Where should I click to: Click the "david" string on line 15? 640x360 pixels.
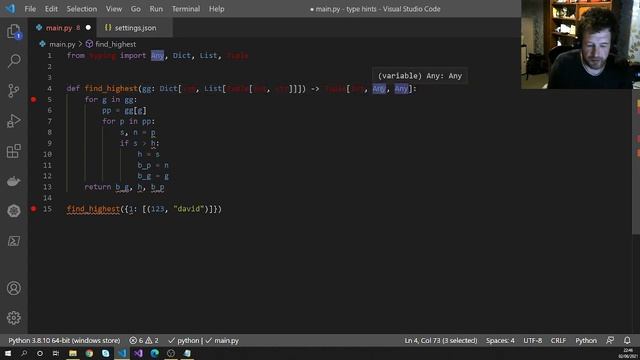click(189, 209)
